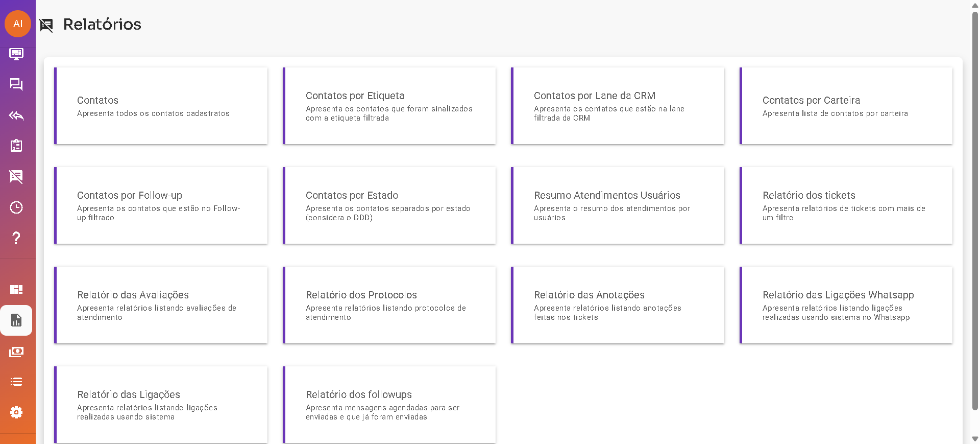
Task: Open the help question mark icon
Action: click(16, 238)
